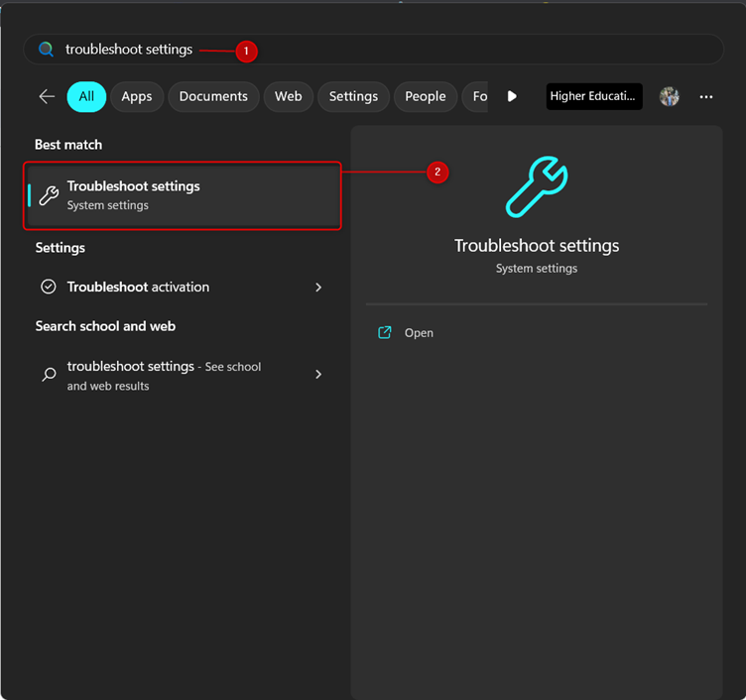Click the Best match section heading
The height and width of the screenshot is (700, 746).
[68, 145]
